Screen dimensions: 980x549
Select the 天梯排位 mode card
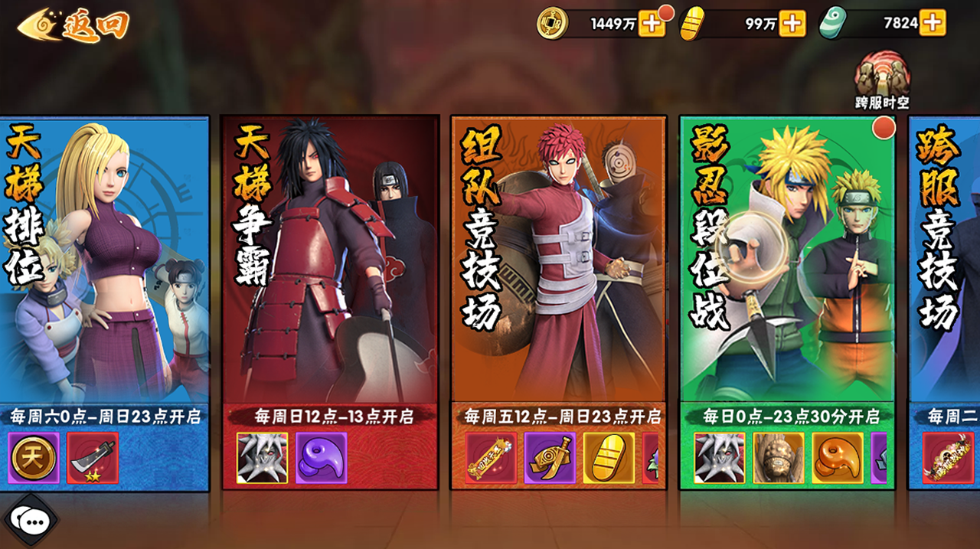pos(104,302)
